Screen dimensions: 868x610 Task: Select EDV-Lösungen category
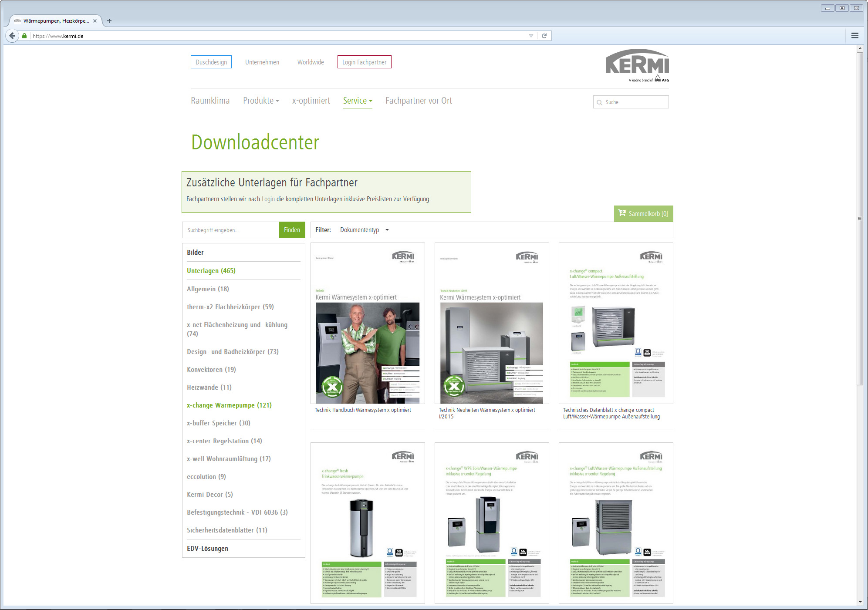pyautogui.click(x=207, y=549)
